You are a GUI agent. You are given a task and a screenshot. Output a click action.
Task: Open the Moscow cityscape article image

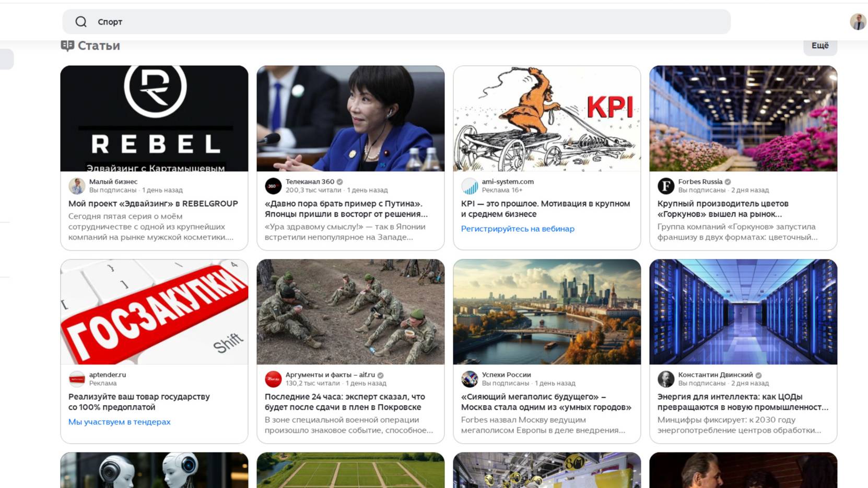(x=547, y=311)
